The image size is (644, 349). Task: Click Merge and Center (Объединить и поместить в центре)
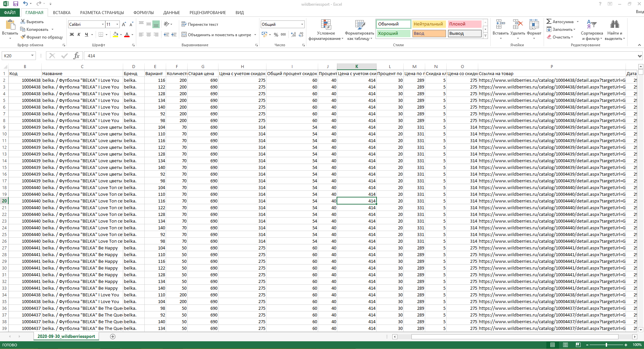click(x=216, y=35)
